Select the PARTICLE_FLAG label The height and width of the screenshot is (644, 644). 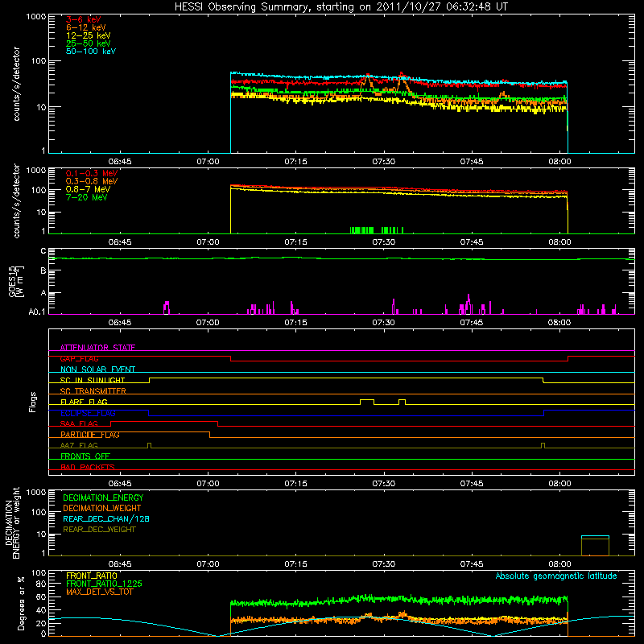pos(90,435)
